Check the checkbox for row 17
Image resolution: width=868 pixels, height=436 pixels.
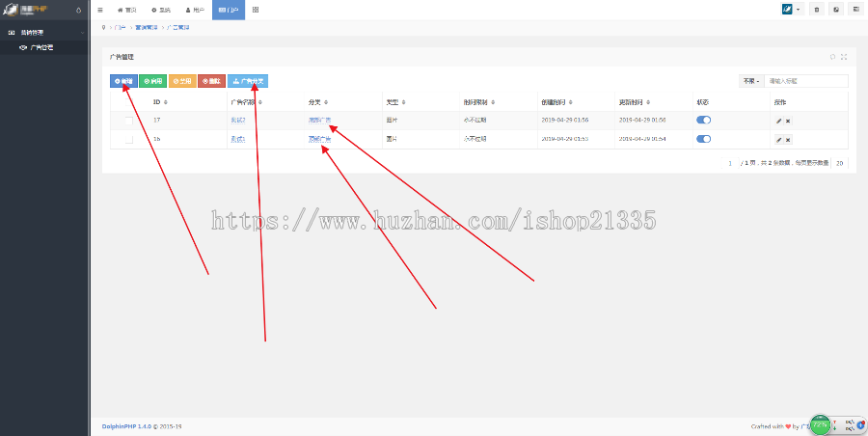point(128,121)
